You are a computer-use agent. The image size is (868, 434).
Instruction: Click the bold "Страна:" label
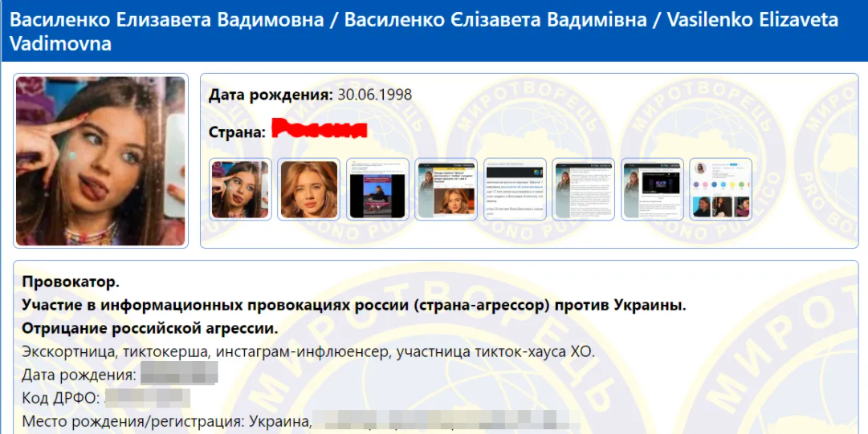[x=237, y=132]
